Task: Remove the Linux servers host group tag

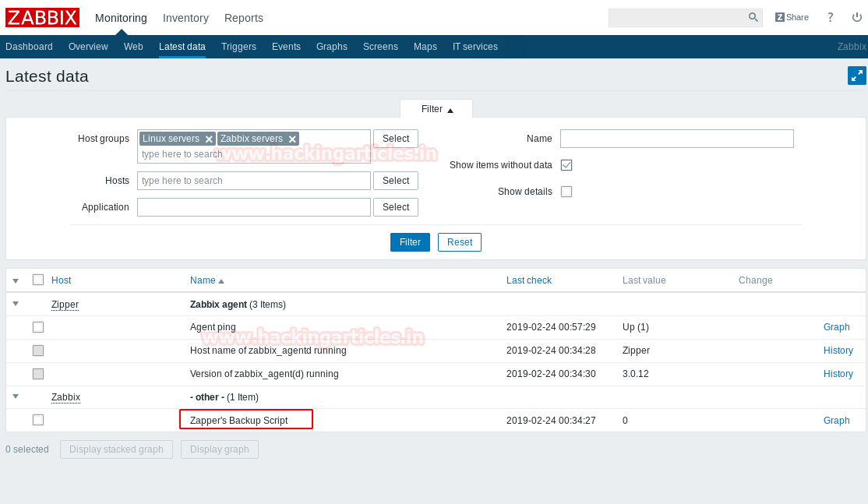Action: (x=209, y=139)
